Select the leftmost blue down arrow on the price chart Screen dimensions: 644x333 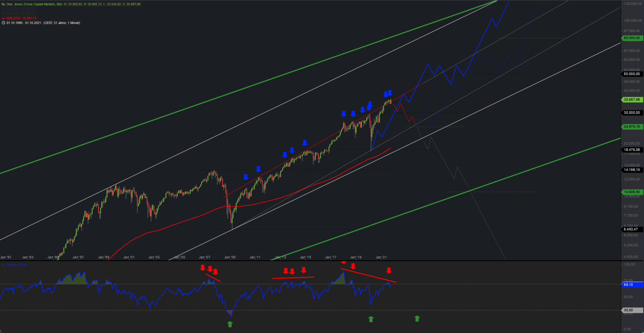246,177
